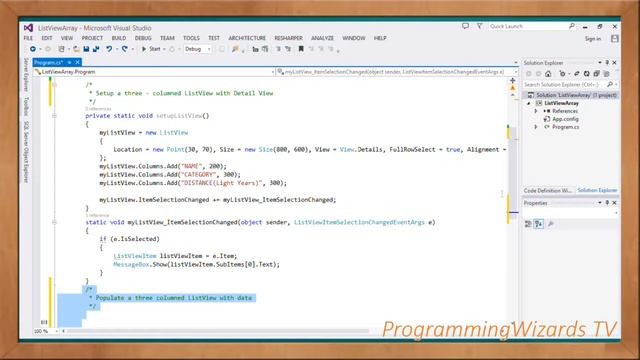The height and width of the screenshot is (360, 640).
Task: Open the RESHARPER menu
Action: pyautogui.click(x=288, y=38)
